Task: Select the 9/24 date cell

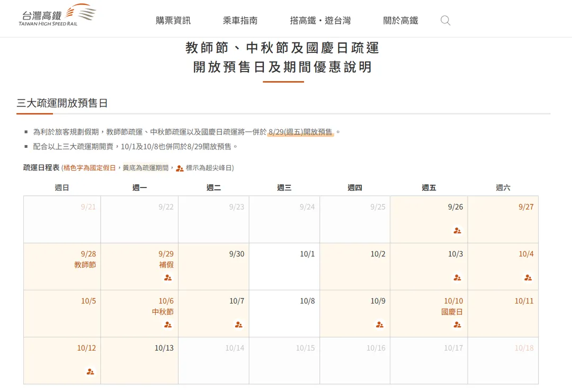Action: tap(284, 219)
